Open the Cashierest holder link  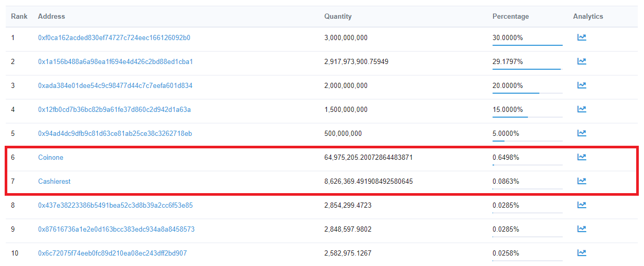(54, 182)
